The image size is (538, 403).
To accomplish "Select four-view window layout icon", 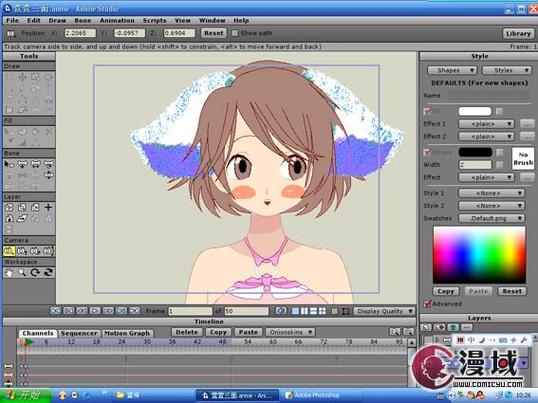I will pos(322,311).
